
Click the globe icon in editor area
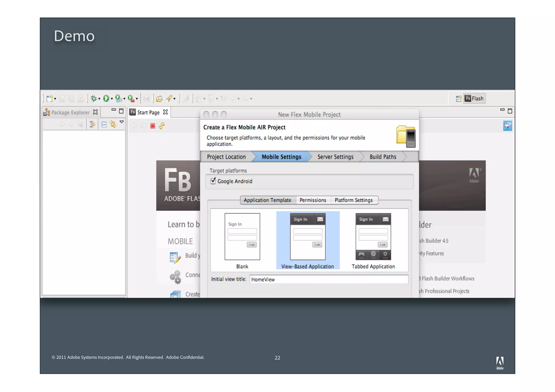coord(508,126)
